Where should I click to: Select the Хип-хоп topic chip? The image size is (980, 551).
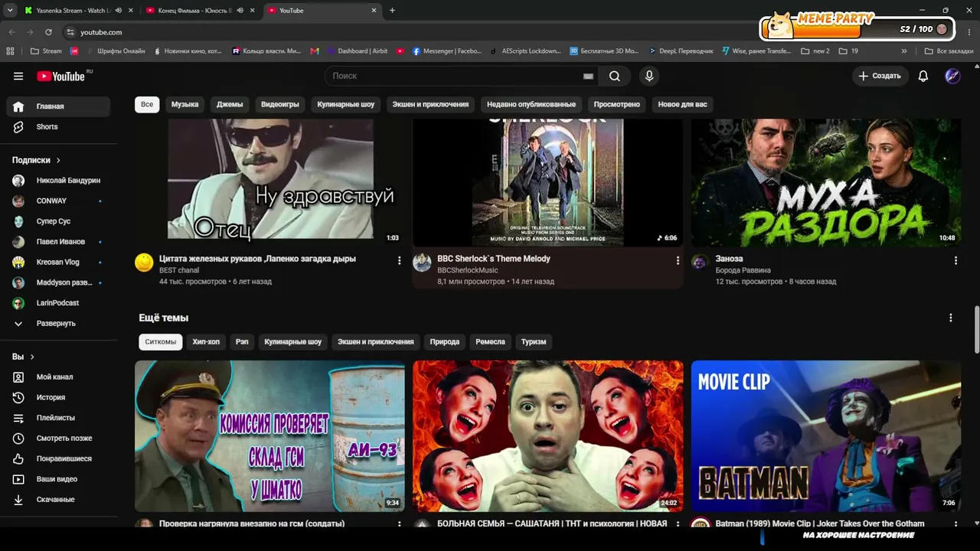(206, 341)
